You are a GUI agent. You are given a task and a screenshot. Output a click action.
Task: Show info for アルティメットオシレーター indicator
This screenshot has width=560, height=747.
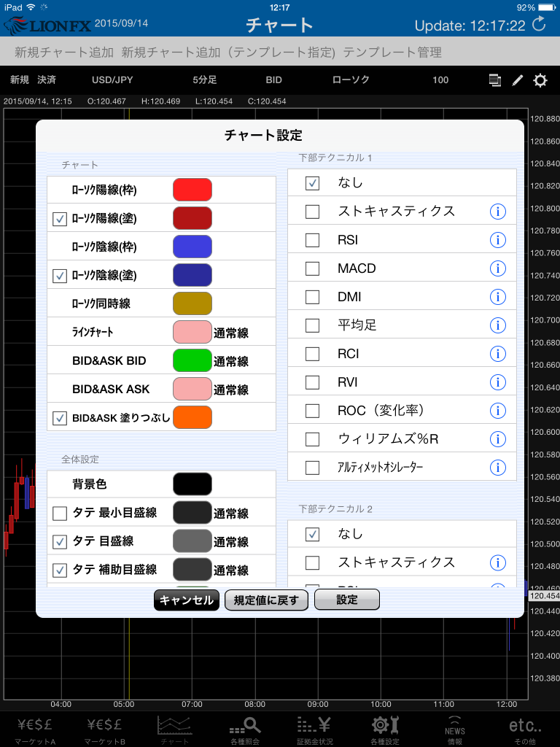497,468
